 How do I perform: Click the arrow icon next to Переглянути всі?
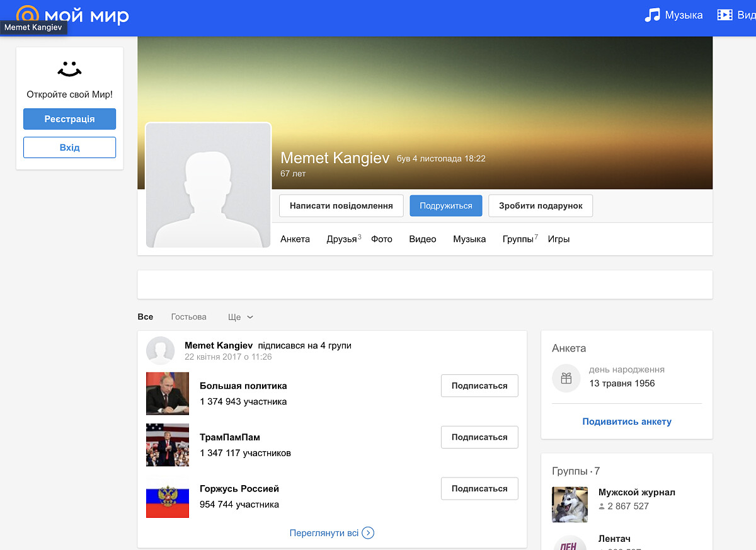click(x=369, y=532)
